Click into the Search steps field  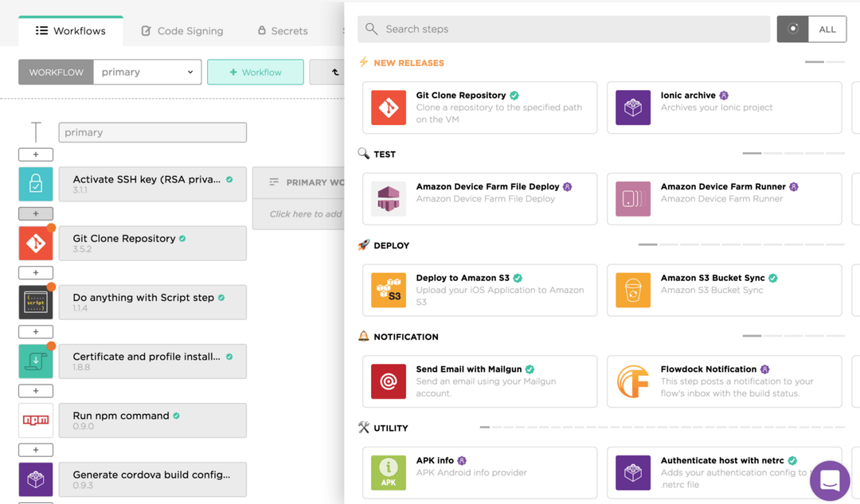coord(564,29)
